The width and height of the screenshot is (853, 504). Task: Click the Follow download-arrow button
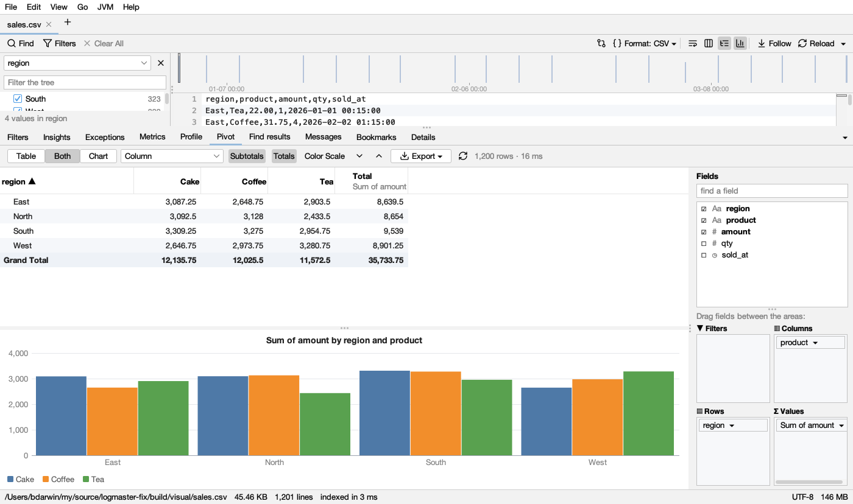click(x=774, y=43)
